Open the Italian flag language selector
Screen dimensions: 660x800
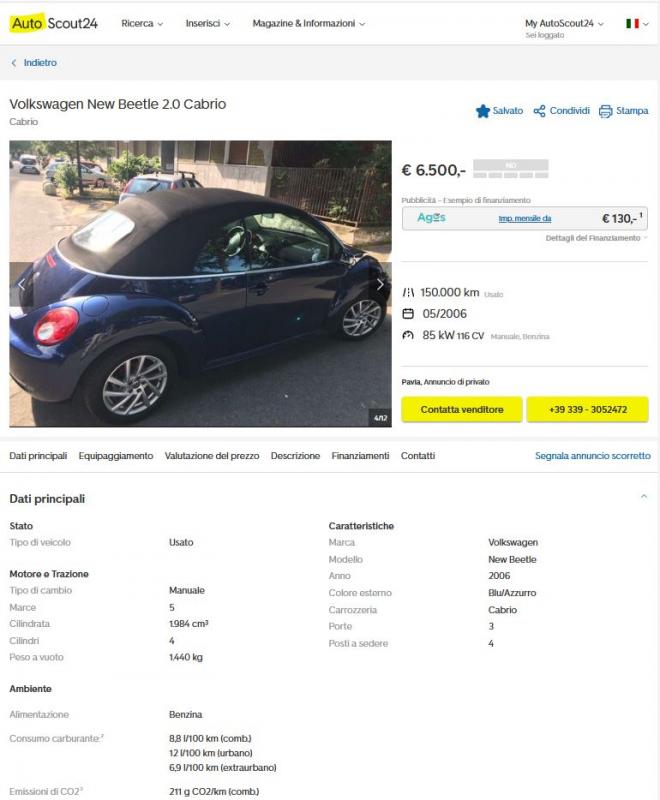coord(637,23)
